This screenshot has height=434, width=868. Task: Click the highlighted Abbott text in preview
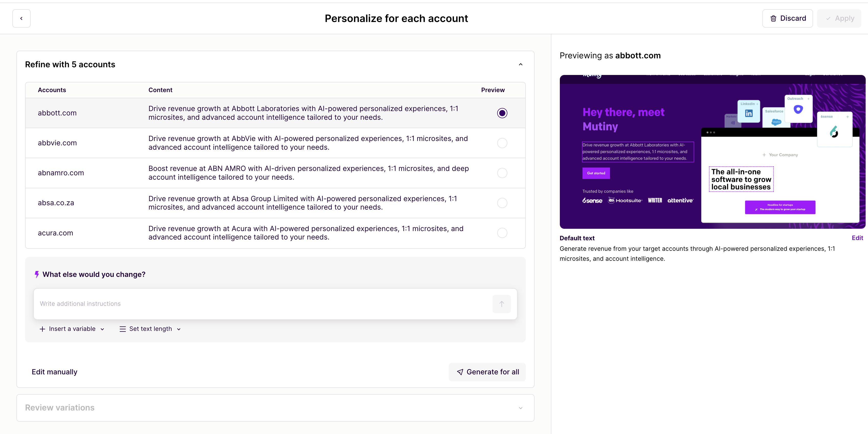click(x=638, y=152)
